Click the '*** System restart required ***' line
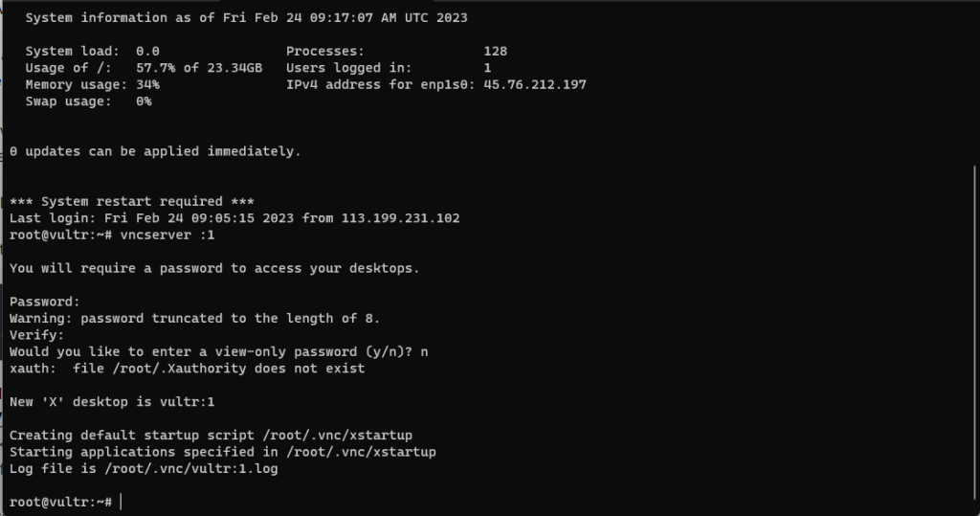The width and height of the screenshot is (980, 516). click(132, 201)
